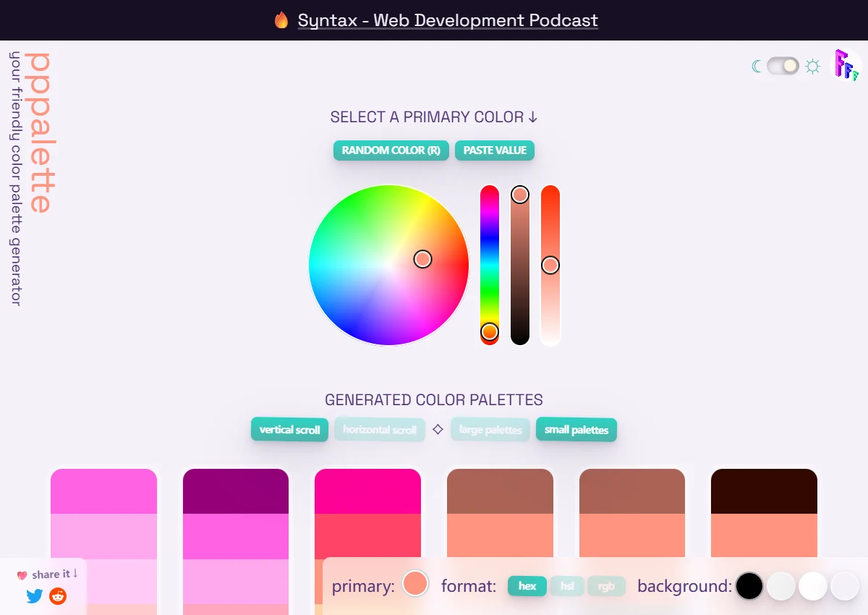Select the hot pink palette top swatch
868x615 pixels.
(367, 491)
